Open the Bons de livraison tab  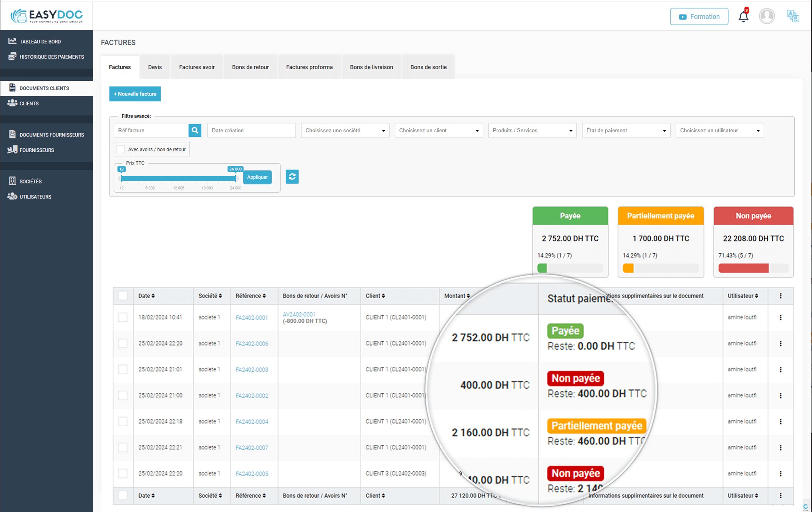(x=371, y=66)
